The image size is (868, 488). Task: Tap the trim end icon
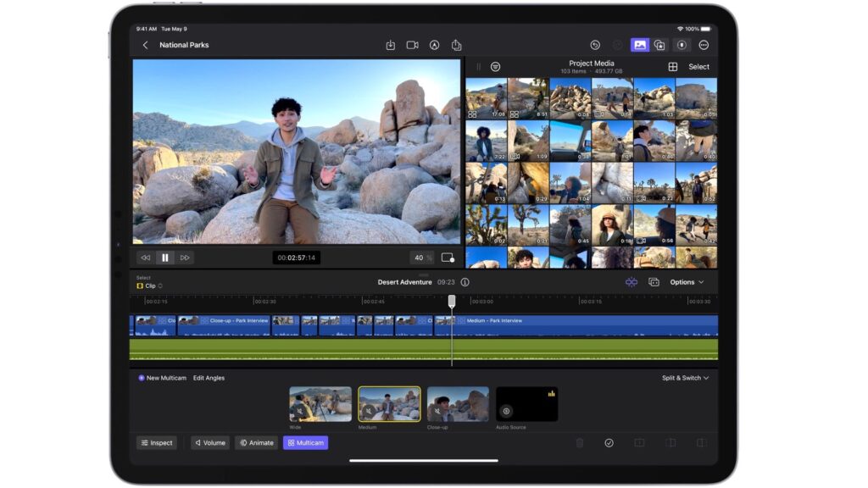(x=701, y=443)
